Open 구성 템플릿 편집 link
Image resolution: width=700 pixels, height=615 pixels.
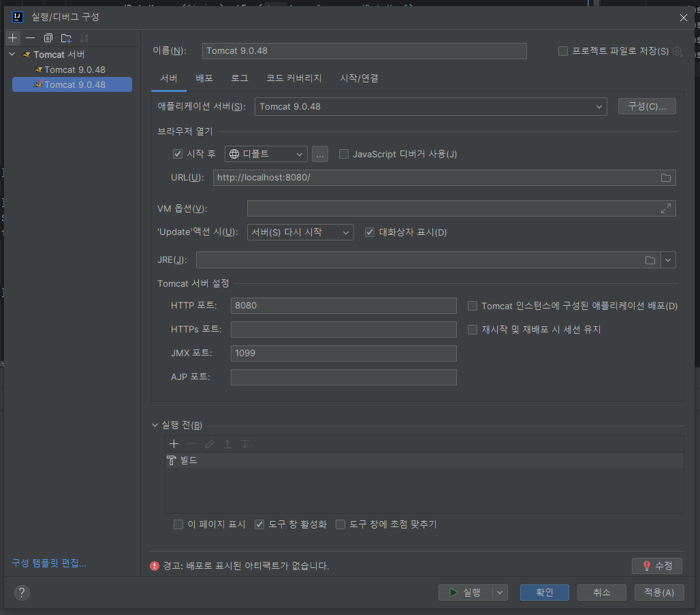point(48,563)
